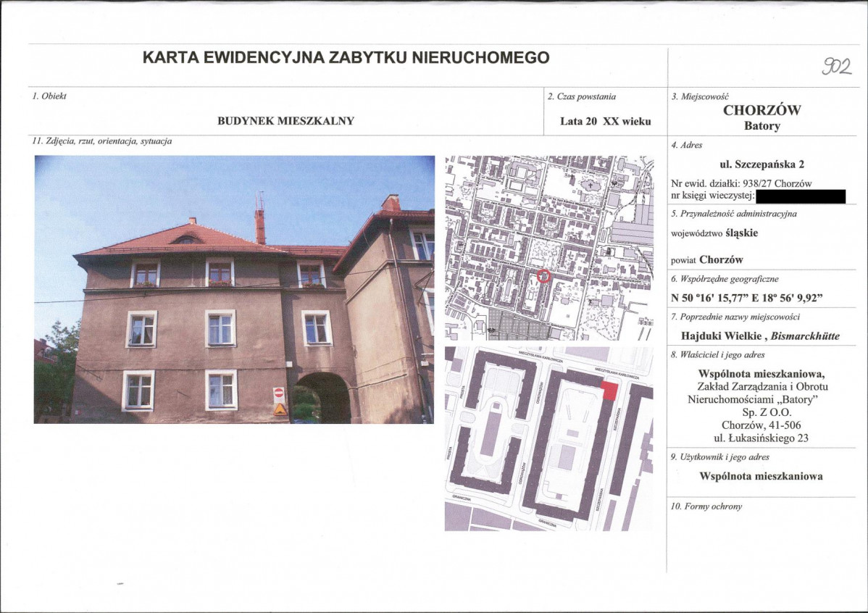The height and width of the screenshot is (613, 868).
Task: Click the line 'Nieruchomościami „Batory”'
Action: point(753,399)
